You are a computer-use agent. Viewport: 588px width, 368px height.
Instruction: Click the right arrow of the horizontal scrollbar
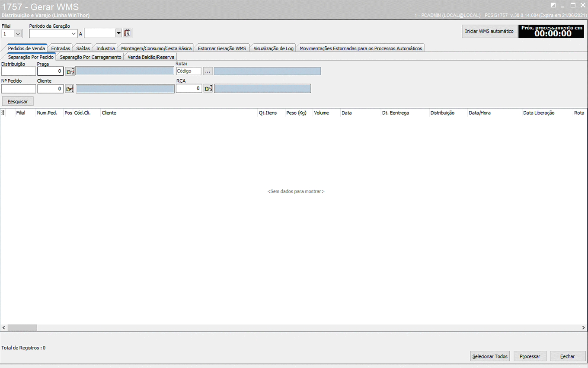click(x=584, y=328)
